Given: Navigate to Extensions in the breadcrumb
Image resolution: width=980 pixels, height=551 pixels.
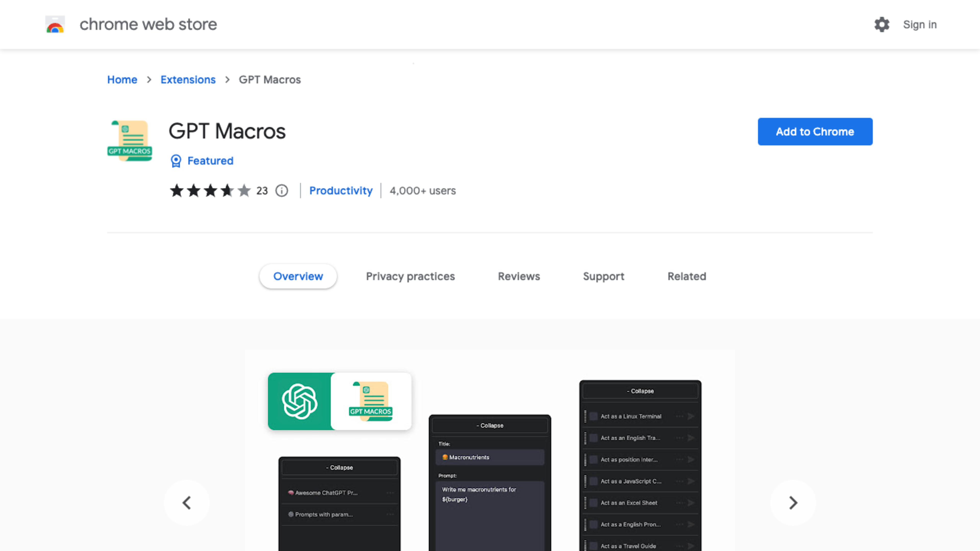Looking at the screenshot, I should [188, 80].
